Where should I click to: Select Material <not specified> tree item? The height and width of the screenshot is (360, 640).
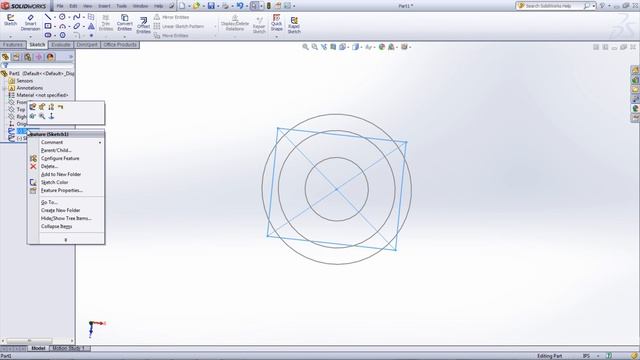[42, 95]
